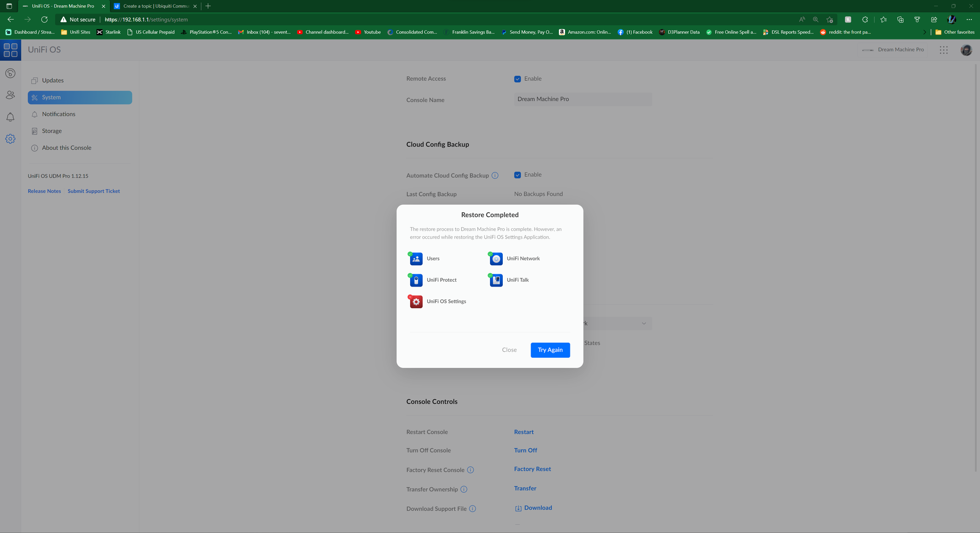Click the Close button in the restore dialog
The image size is (980, 533).
(x=509, y=350)
